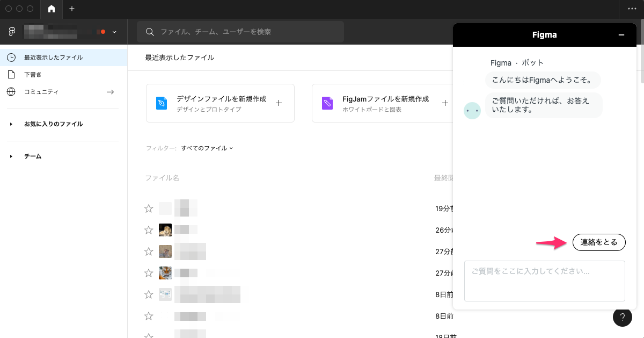Click the overflow menu icon at top right
This screenshot has height=338, width=644.
pyautogui.click(x=633, y=9)
